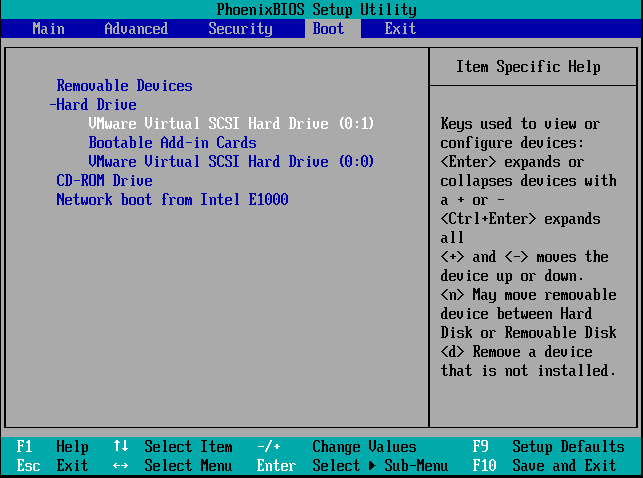Select the Boot tab

(328, 29)
